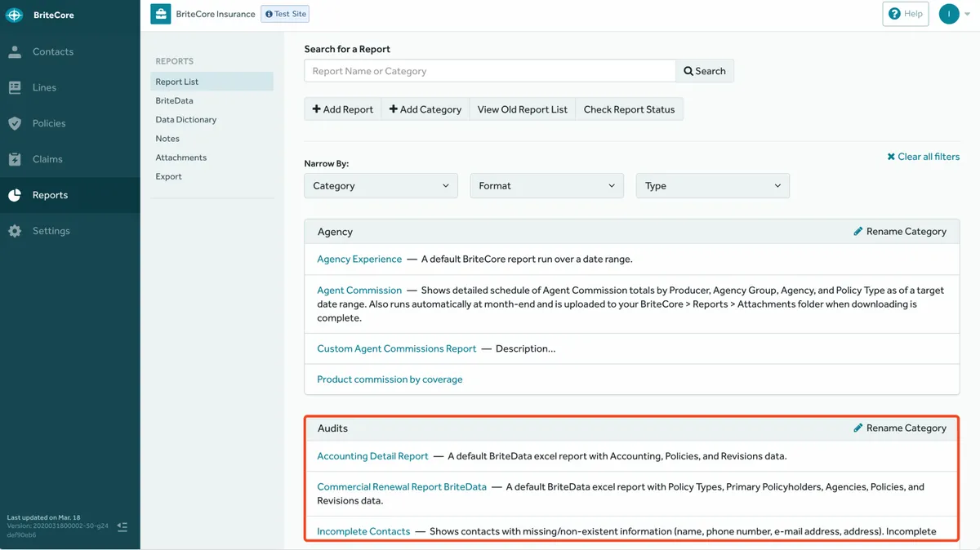Click the Audits category header text
The image size is (980, 550).
pyautogui.click(x=332, y=428)
